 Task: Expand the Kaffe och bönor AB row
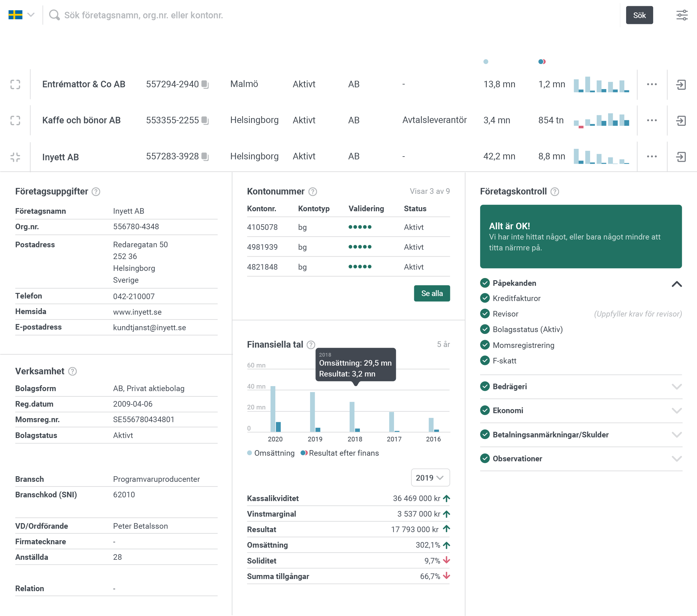(x=15, y=120)
